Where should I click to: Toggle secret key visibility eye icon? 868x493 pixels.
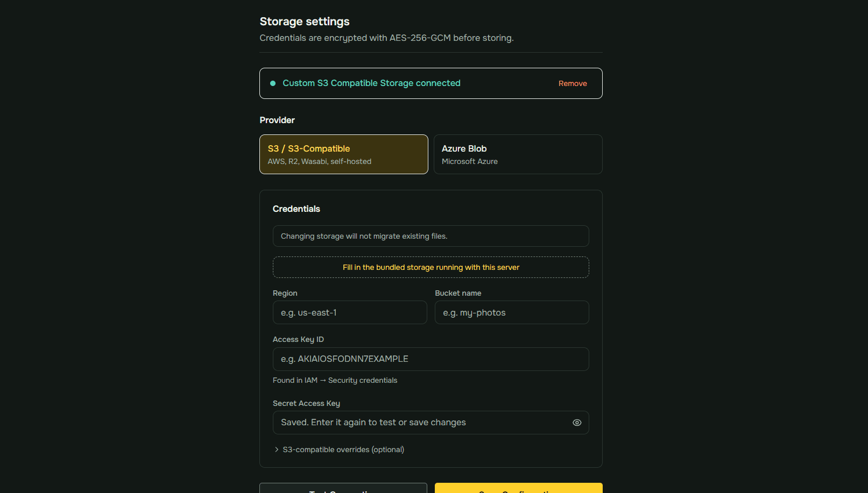click(x=577, y=423)
